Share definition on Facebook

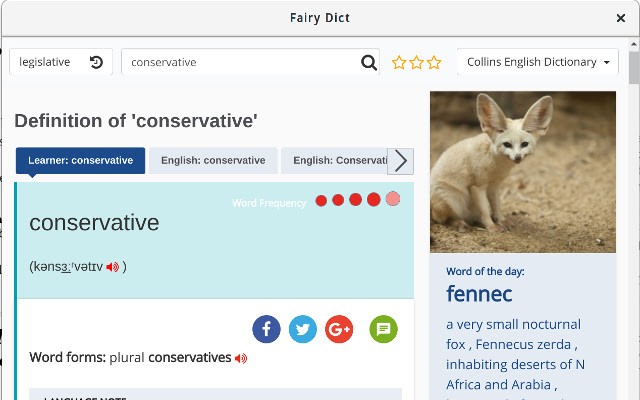[266, 329]
